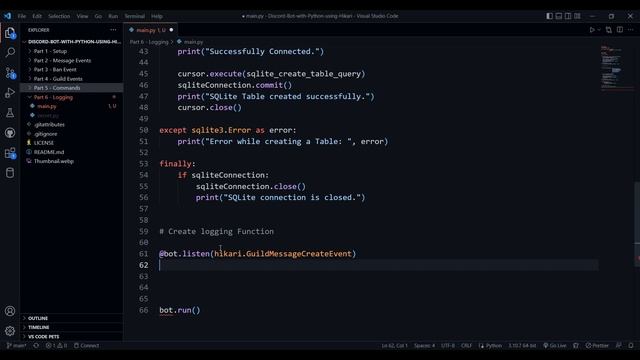Run the Python file play button

click(592, 30)
